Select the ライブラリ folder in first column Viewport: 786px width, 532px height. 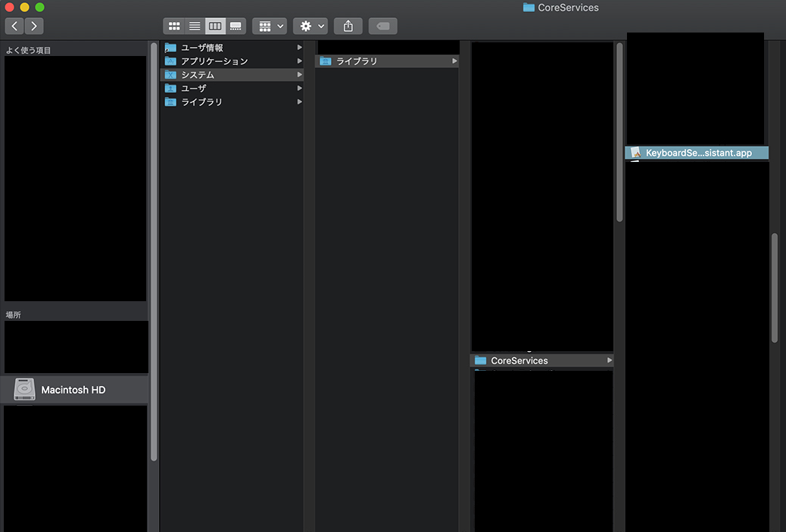pyautogui.click(x=232, y=101)
